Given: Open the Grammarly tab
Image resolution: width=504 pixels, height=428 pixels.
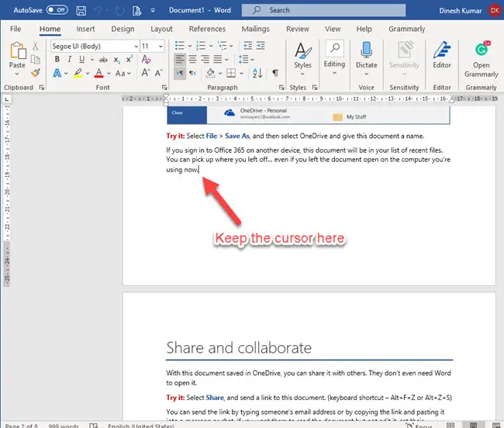Looking at the screenshot, I should [x=406, y=29].
